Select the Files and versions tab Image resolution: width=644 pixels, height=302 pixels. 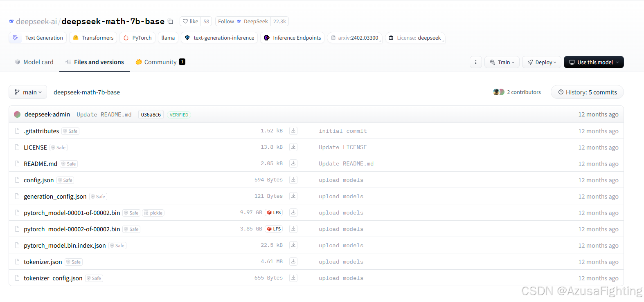[95, 62]
